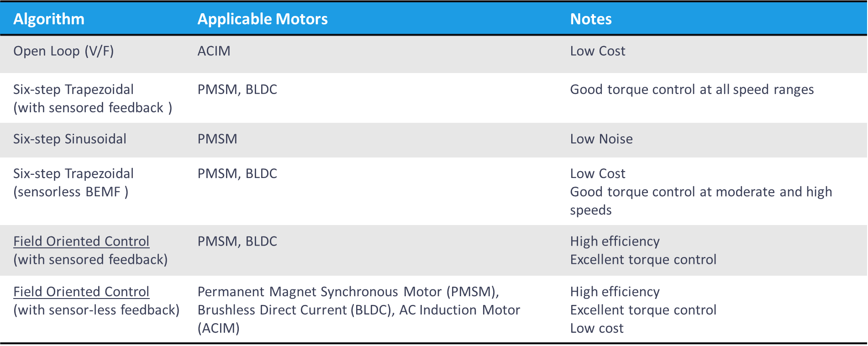This screenshot has height=346, width=868.
Task: Select the Six-step Sinusoidal cell
Action: coord(70,139)
